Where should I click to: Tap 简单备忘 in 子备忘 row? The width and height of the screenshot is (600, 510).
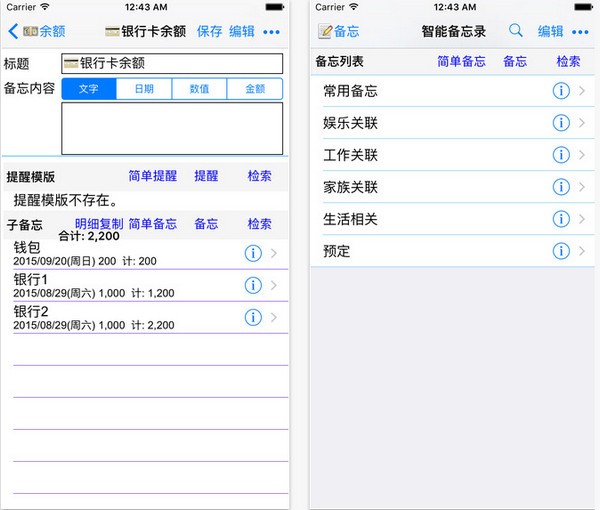[x=153, y=224]
